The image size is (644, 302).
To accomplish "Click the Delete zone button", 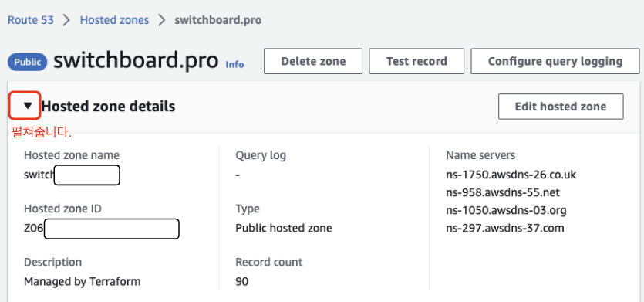I will point(313,61).
